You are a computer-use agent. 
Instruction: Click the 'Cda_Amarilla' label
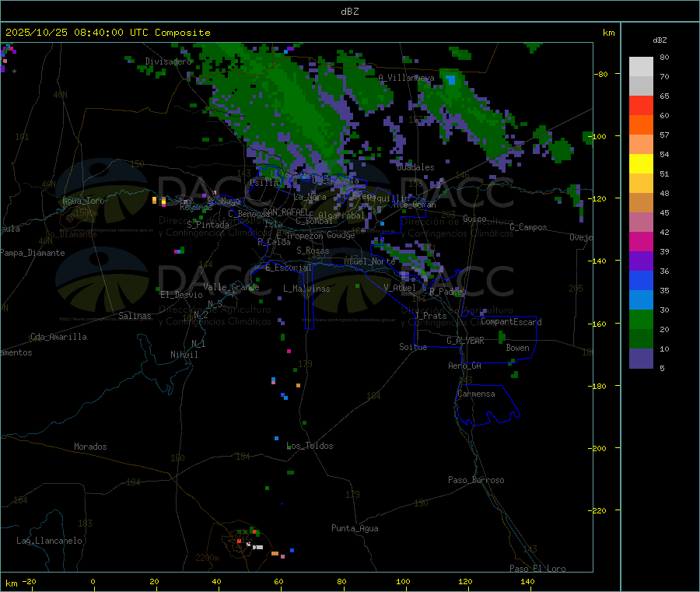click(x=58, y=337)
